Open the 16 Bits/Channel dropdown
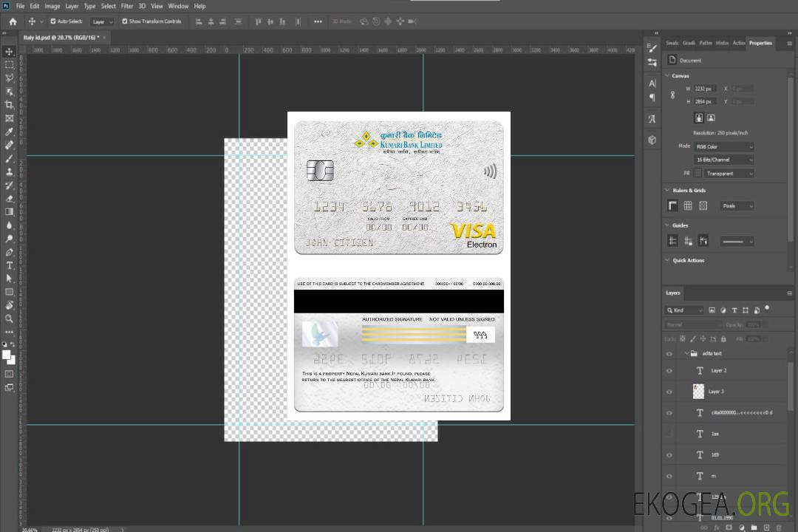Screen dimensions: 798x532 (x=723, y=160)
